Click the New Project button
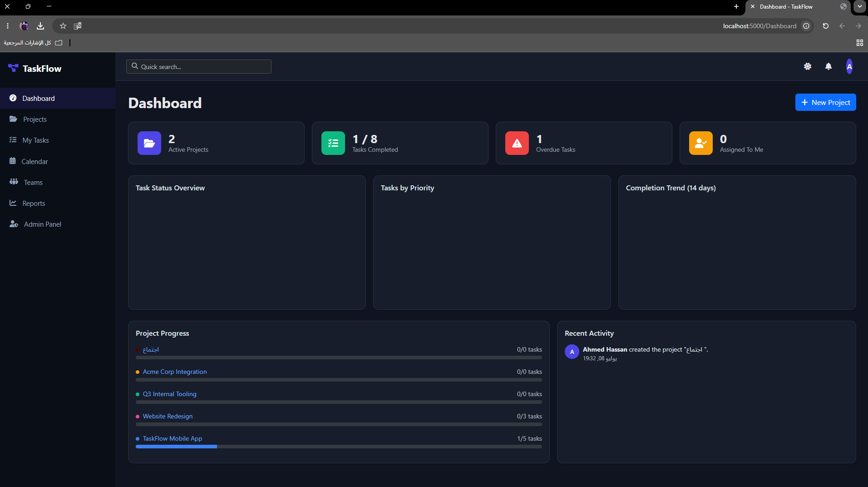The height and width of the screenshot is (487, 868). click(826, 102)
